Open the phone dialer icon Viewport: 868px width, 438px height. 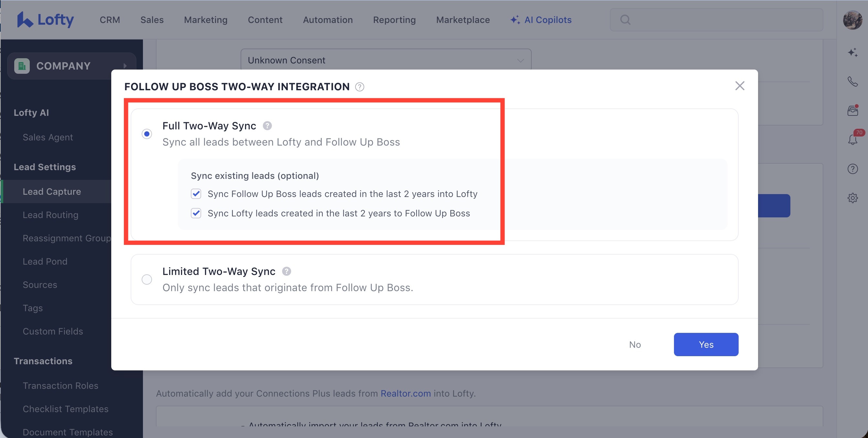[x=852, y=82]
